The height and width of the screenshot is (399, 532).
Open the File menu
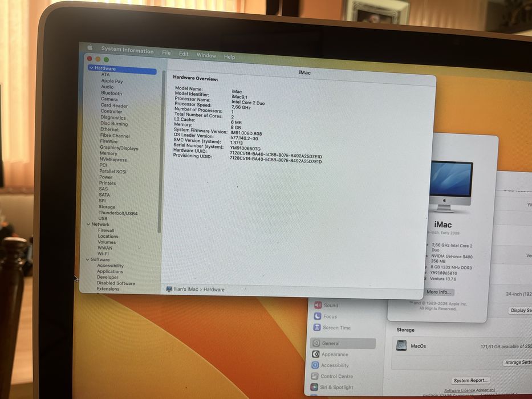click(166, 52)
